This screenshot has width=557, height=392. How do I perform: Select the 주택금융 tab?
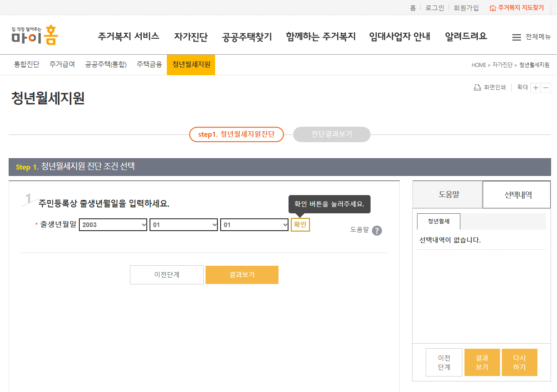point(149,65)
